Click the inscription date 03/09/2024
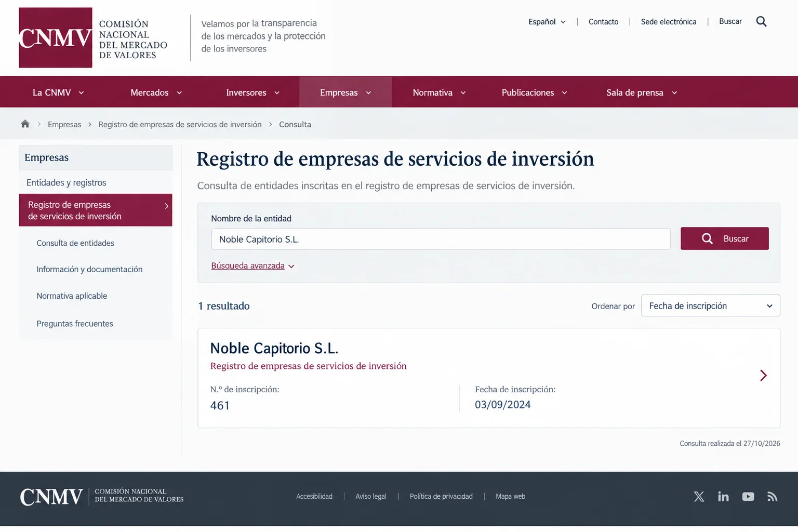798x532 pixels. click(503, 405)
